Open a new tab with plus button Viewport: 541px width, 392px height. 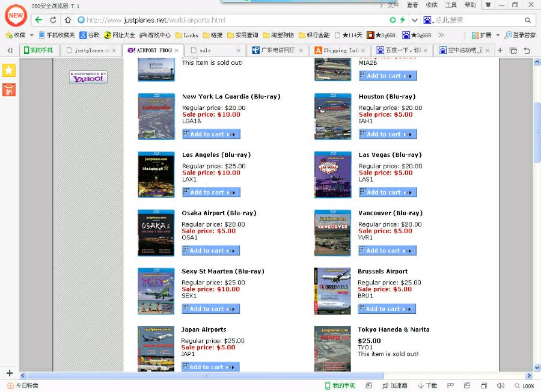click(x=500, y=51)
